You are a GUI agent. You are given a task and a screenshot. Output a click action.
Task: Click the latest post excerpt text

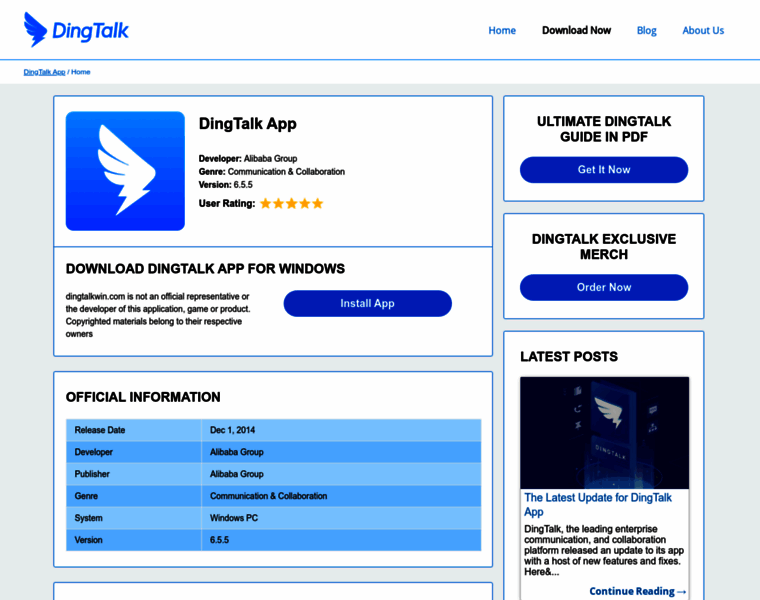604,550
